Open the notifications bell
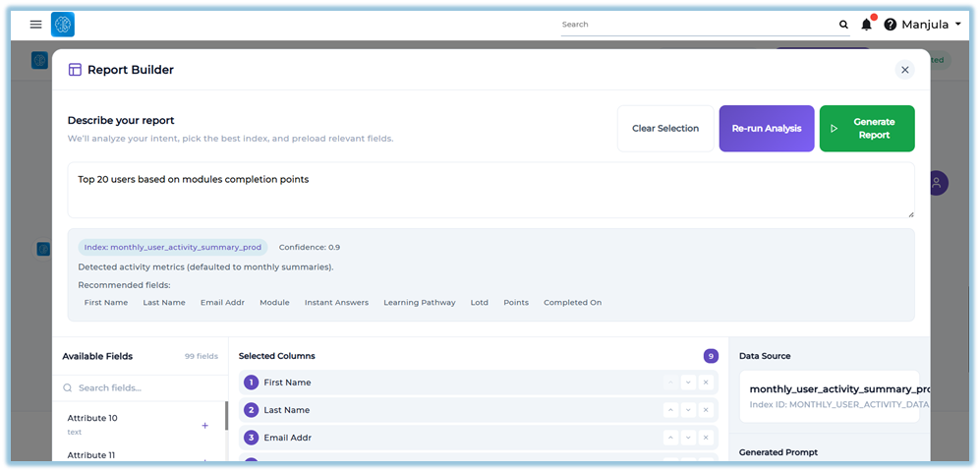Viewport: 980px width, 472px height. (x=866, y=25)
